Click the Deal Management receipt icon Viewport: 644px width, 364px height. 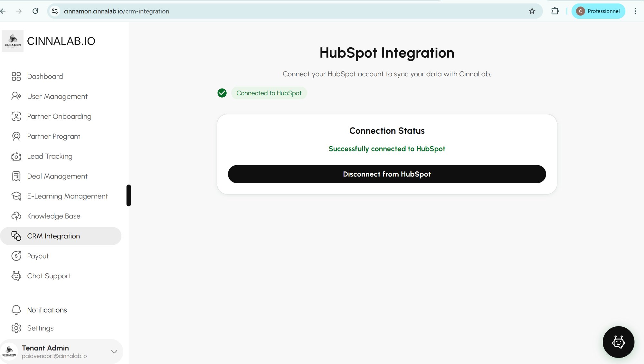click(x=16, y=176)
